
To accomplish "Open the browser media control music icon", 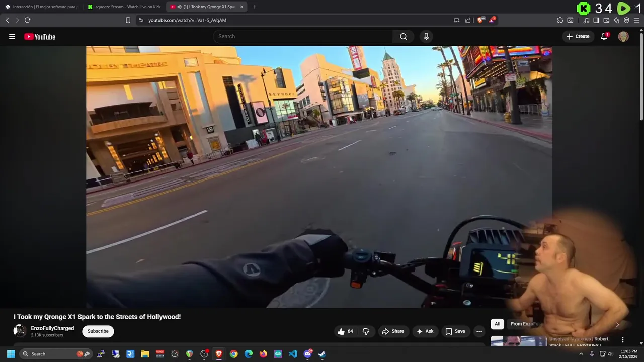I will coord(586,20).
